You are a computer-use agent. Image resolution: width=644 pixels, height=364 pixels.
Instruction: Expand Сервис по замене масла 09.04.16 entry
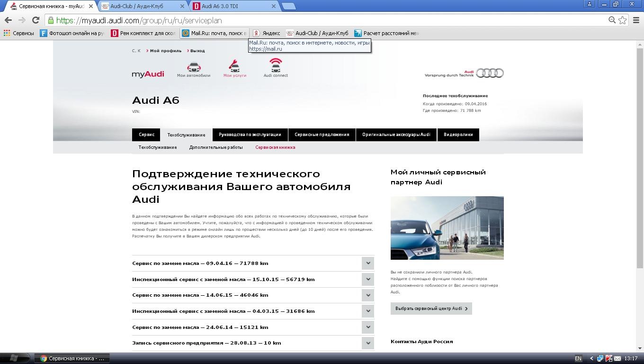pos(367,263)
